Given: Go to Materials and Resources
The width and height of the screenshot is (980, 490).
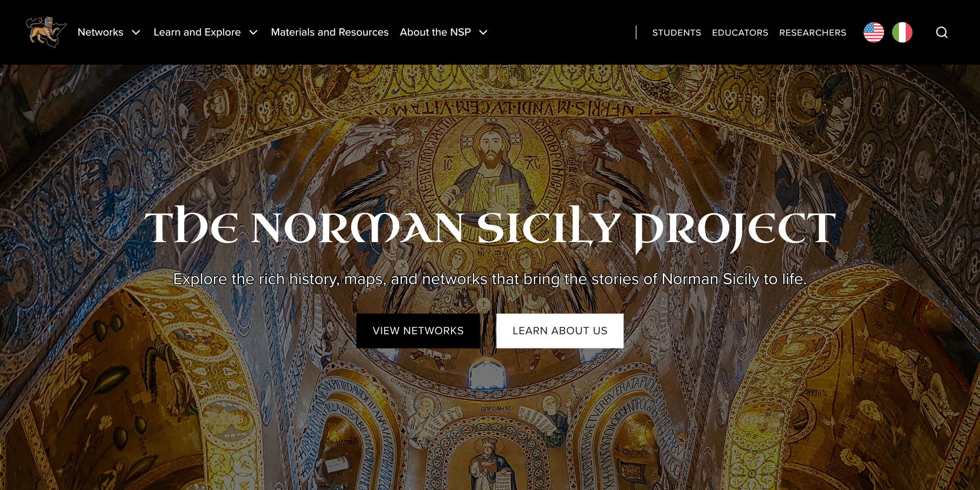Looking at the screenshot, I should [x=330, y=32].
